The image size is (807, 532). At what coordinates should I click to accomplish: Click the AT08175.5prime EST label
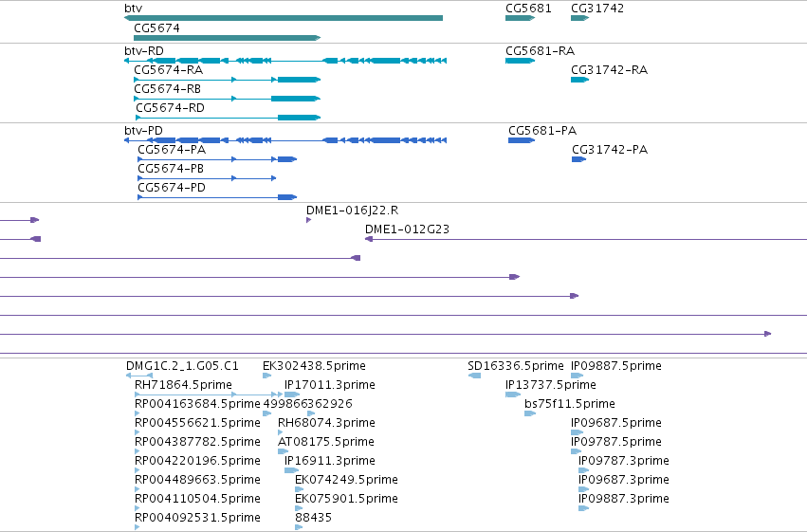click(326, 443)
